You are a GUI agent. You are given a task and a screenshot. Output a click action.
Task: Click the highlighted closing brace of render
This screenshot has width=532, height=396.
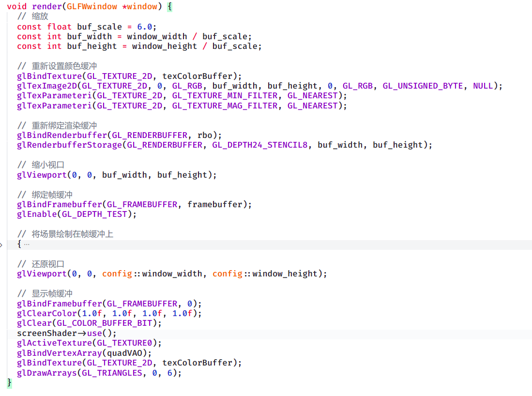[x=9, y=382]
